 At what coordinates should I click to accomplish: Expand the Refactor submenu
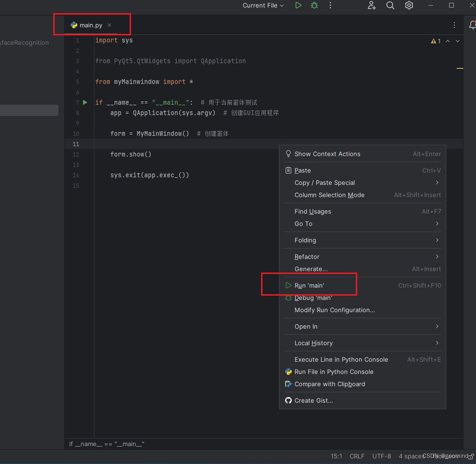362,257
